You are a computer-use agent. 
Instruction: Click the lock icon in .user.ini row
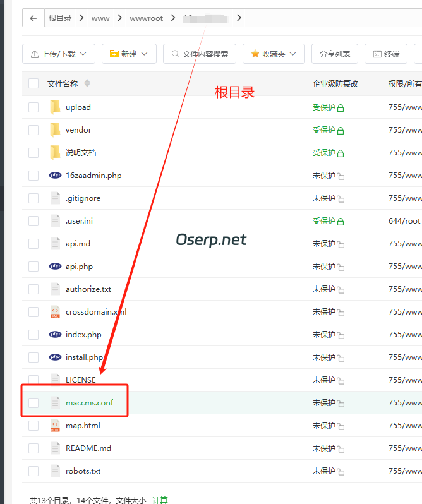[341, 222]
